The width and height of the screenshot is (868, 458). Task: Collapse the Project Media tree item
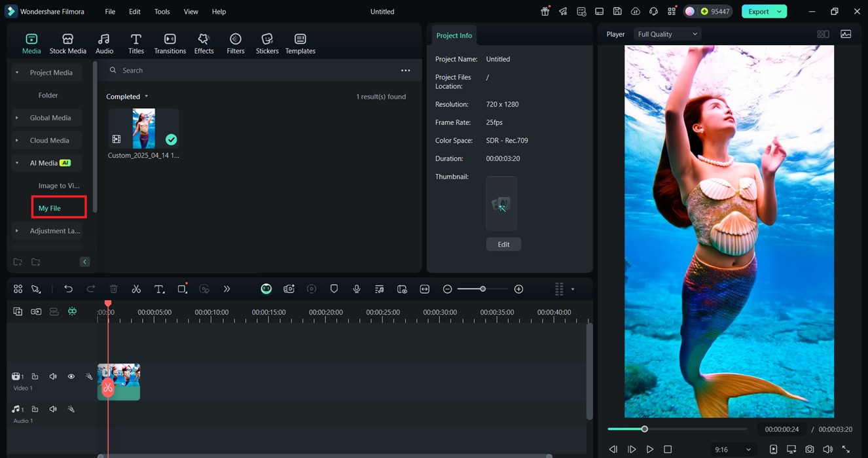17,73
